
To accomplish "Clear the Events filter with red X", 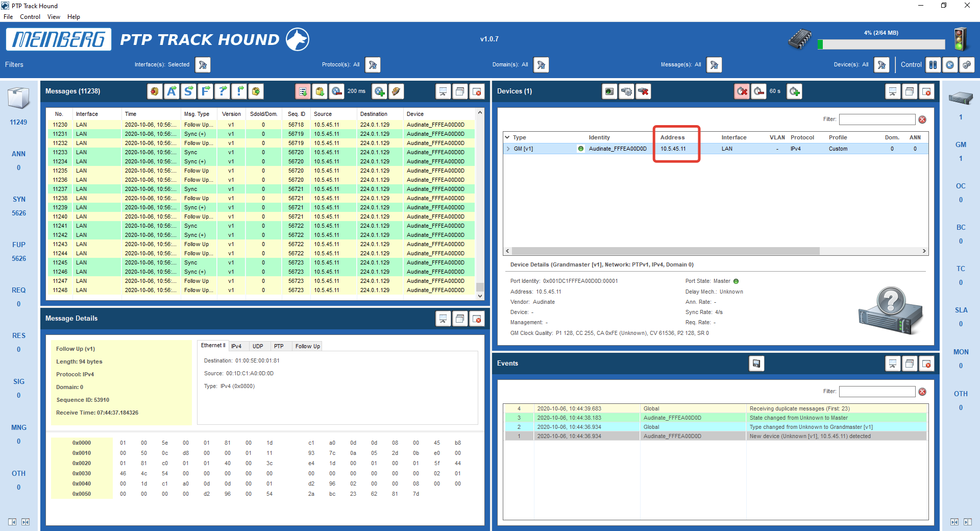I will pos(922,392).
